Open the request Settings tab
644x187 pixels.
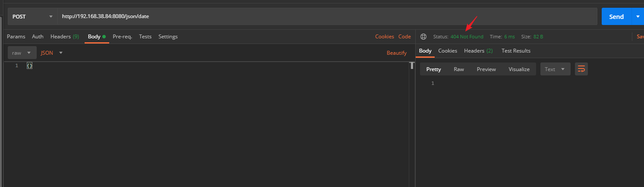[168, 37]
